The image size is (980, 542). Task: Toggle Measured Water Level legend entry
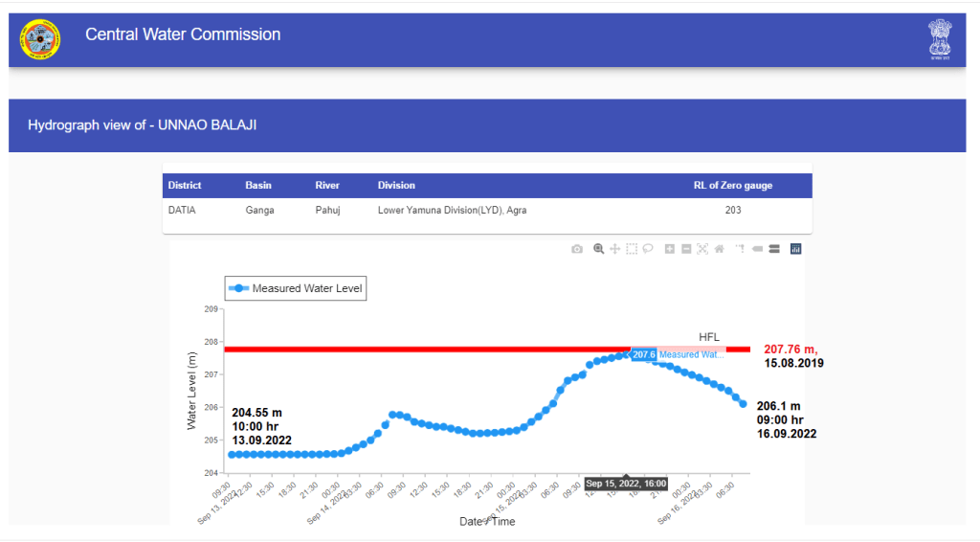coord(297,288)
